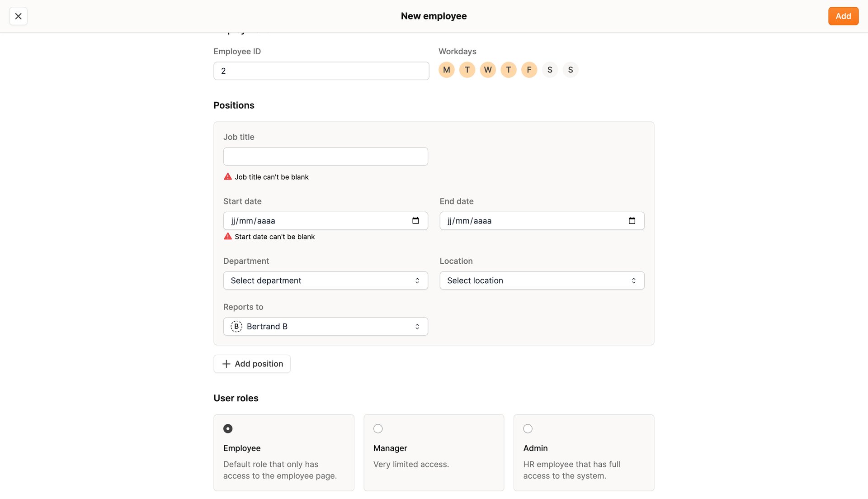Open the Select department dropdown

coord(325,280)
